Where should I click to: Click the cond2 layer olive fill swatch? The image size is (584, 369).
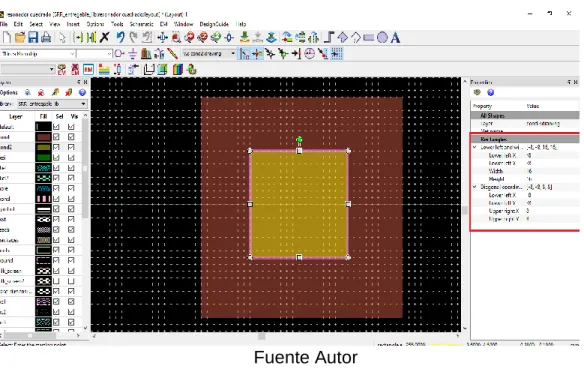[x=43, y=147]
